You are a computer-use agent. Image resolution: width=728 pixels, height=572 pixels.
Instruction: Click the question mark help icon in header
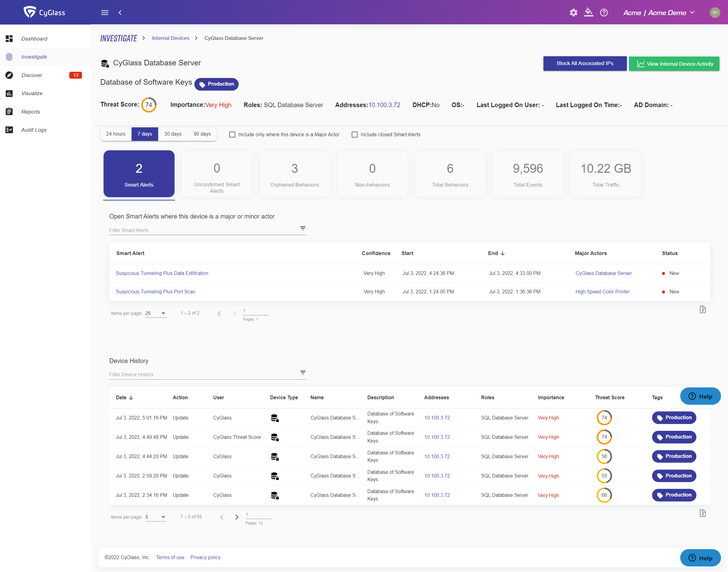pyautogui.click(x=604, y=13)
